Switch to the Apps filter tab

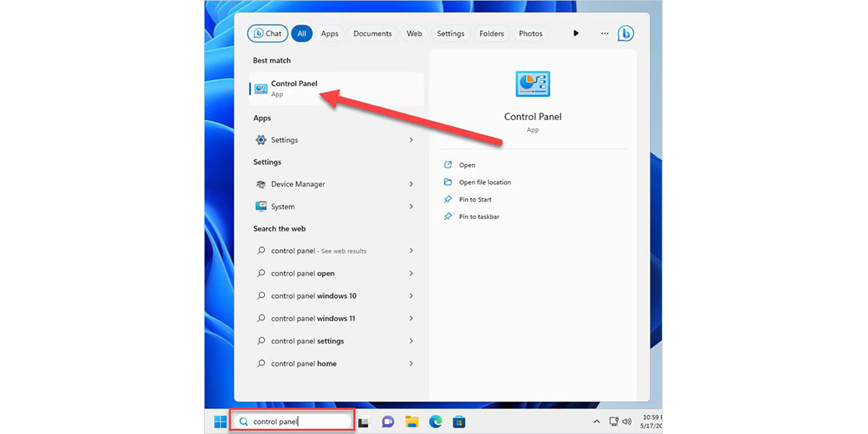[x=330, y=33]
